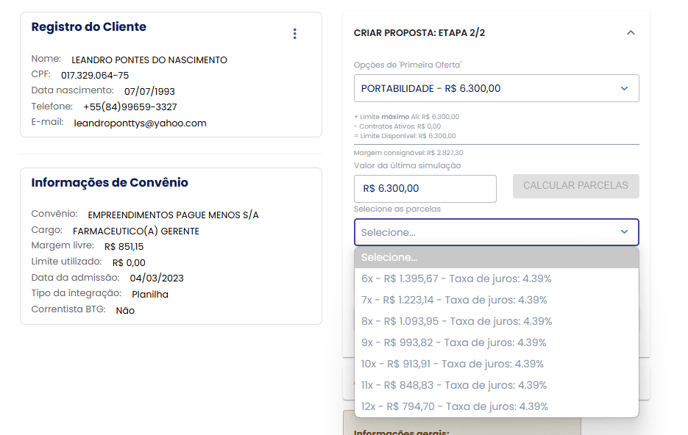Click the convênio name Empreendimentos Pague Menos

(173, 215)
